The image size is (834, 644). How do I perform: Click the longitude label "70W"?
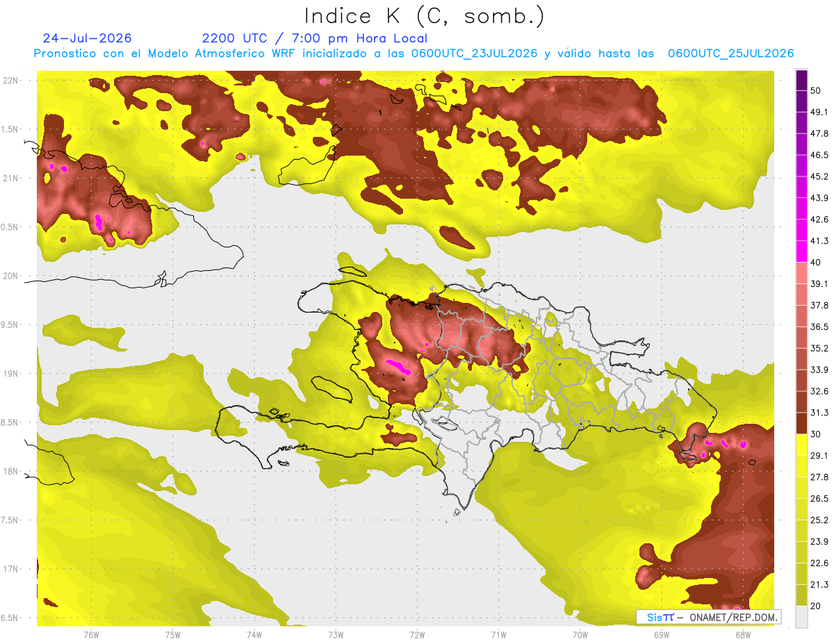click(x=580, y=635)
